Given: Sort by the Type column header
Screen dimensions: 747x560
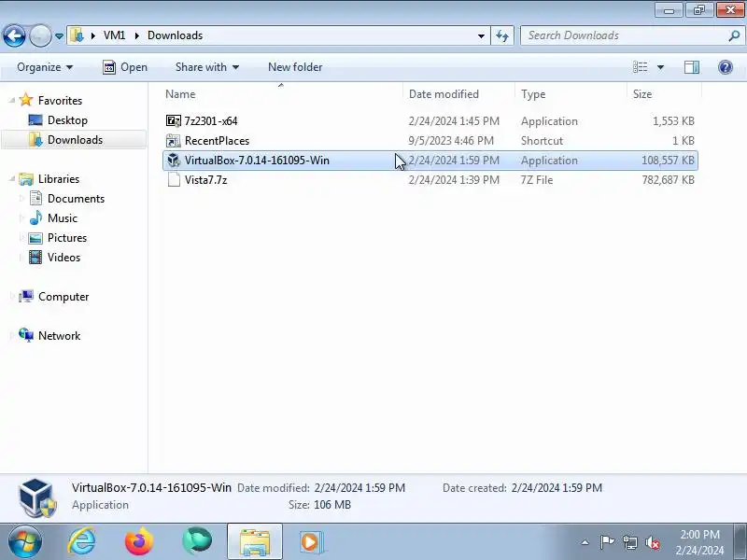Looking at the screenshot, I should point(571,94).
